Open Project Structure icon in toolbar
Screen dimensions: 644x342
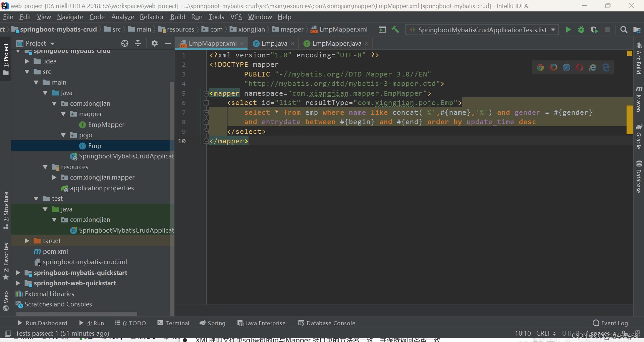click(x=637, y=30)
